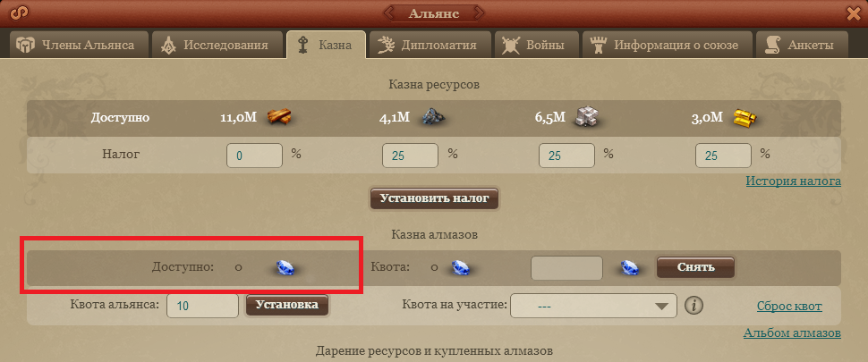Screen dimensions: 868x362
Task: Select the Войны tab
Action: [x=536, y=45]
